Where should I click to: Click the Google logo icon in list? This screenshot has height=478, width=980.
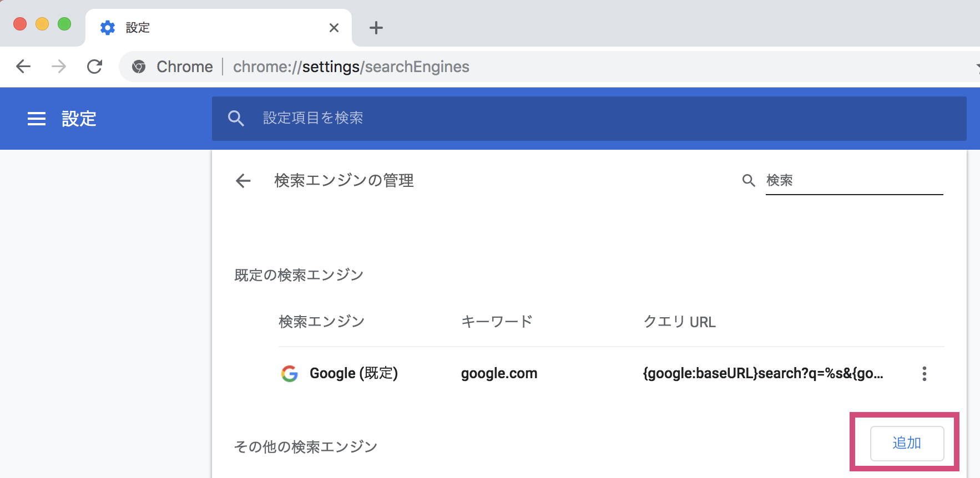tap(289, 374)
